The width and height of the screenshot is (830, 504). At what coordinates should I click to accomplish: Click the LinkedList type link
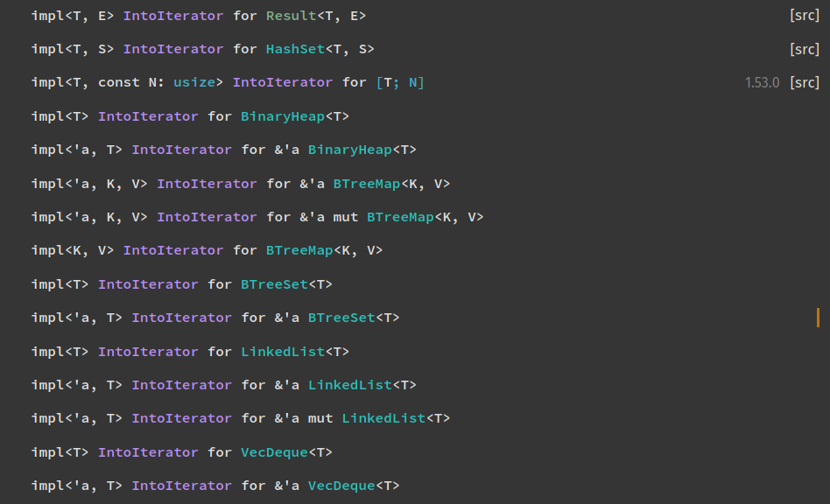click(283, 351)
